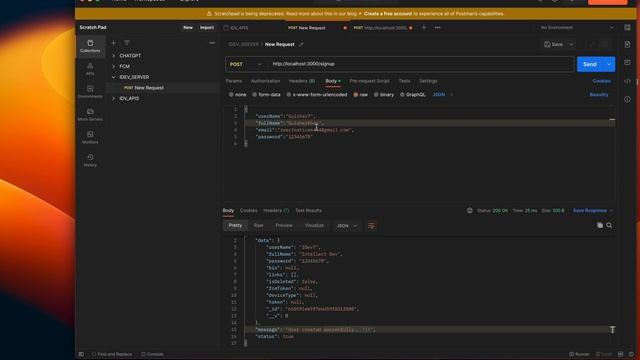Open the tab bar more options ellipsis

point(438,27)
